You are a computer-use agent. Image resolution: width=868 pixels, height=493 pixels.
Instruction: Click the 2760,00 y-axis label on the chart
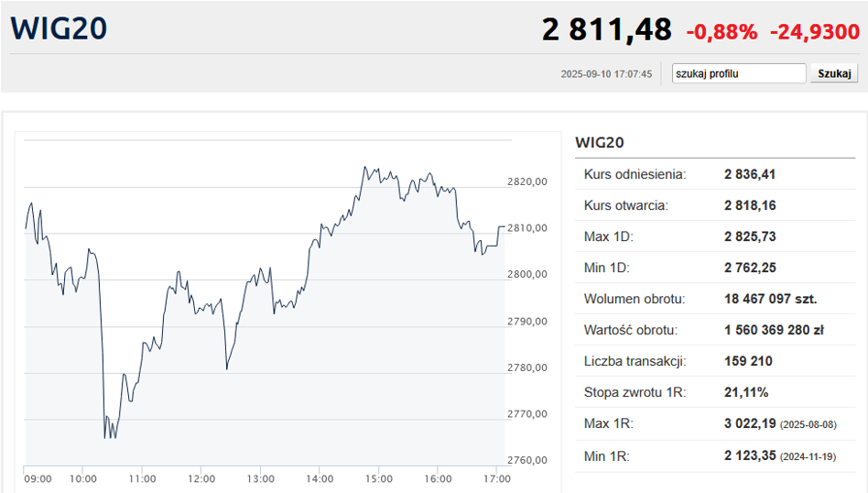527,460
